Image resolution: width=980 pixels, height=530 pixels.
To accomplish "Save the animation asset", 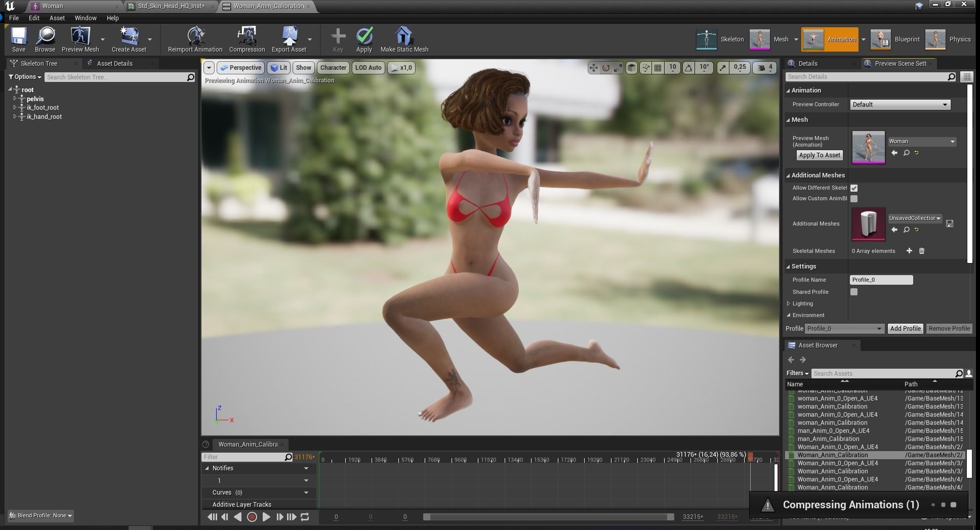I will tap(19, 39).
